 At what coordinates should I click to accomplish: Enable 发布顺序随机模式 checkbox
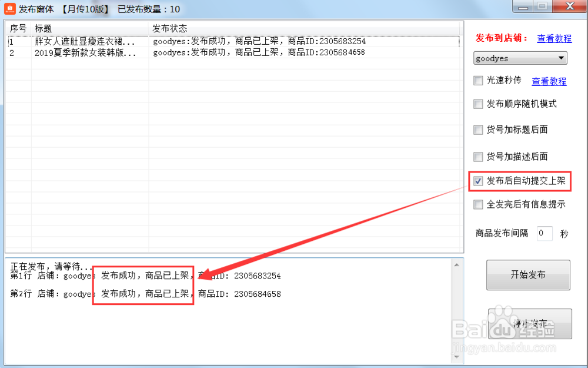477,104
